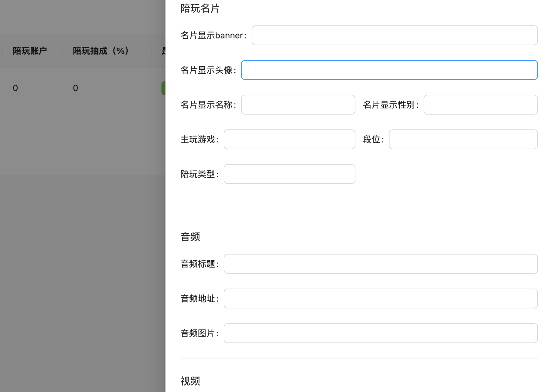Click the 音频图片 input field
The image size is (546, 392).
click(x=381, y=333)
